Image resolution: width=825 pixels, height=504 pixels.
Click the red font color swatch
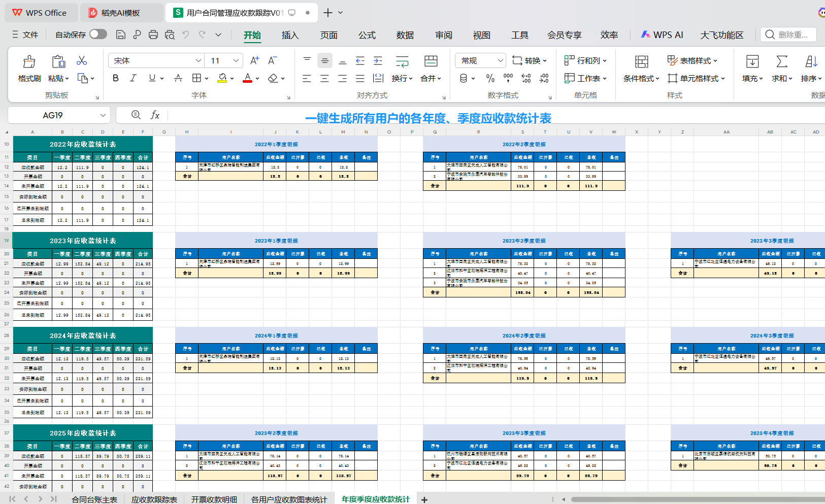coord(247,78)
